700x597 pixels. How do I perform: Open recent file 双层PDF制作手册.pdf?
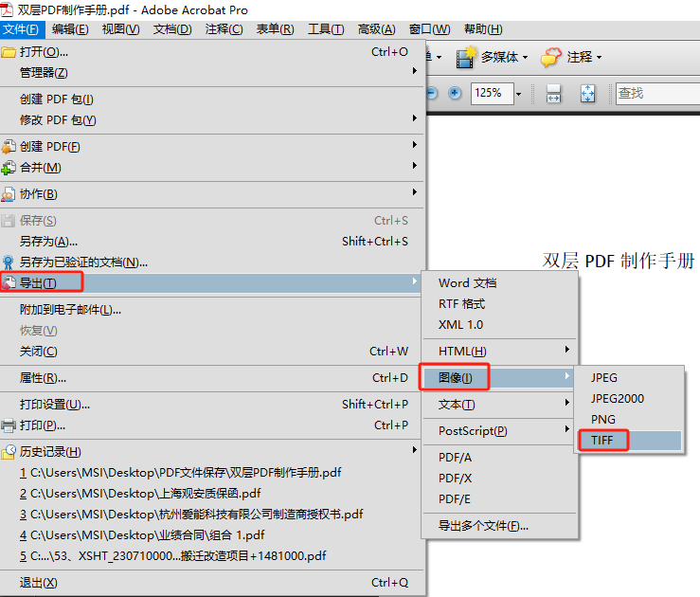tap(212, 473)
